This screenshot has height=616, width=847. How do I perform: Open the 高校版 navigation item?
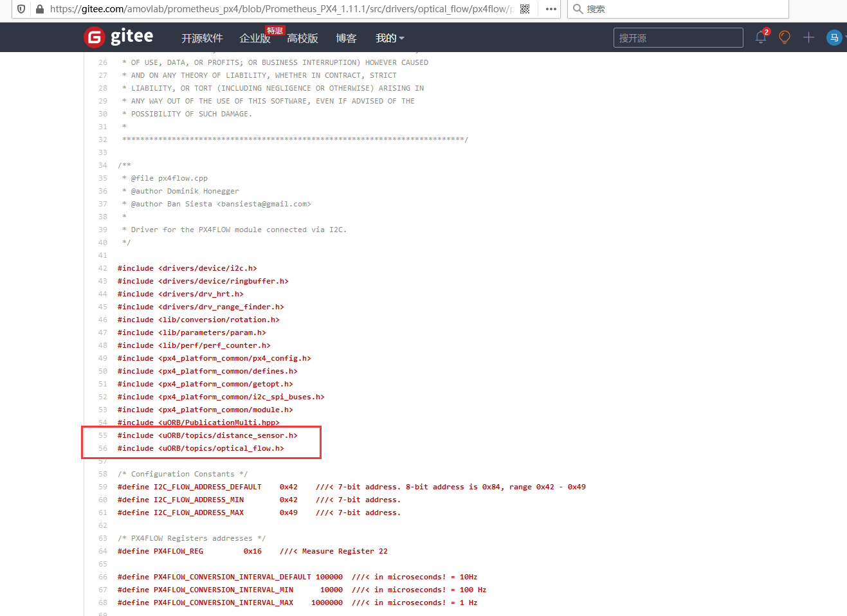coord(302,38)
